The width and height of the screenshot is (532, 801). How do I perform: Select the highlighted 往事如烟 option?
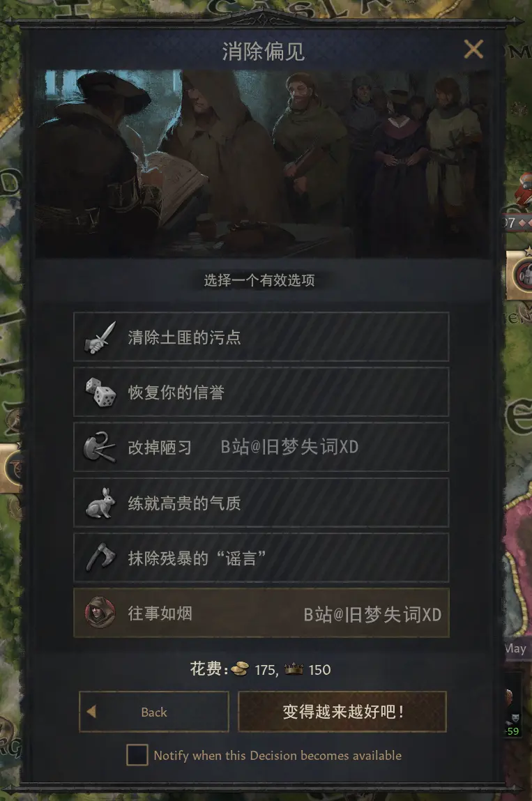tap(261, 613)
